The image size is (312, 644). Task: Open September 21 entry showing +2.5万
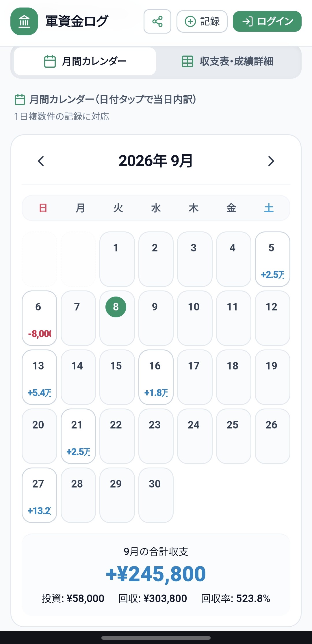coord(78,436)
